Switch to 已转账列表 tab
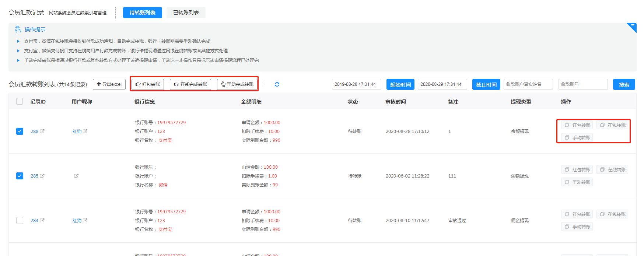The height and width of the screenshot is (256, 644). pos(186,13)
